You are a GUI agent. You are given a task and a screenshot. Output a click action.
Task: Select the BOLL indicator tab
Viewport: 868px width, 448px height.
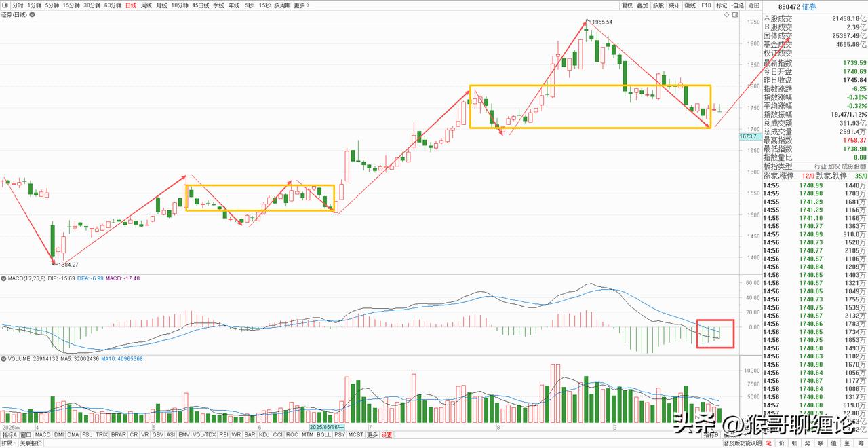coord(323,434)
